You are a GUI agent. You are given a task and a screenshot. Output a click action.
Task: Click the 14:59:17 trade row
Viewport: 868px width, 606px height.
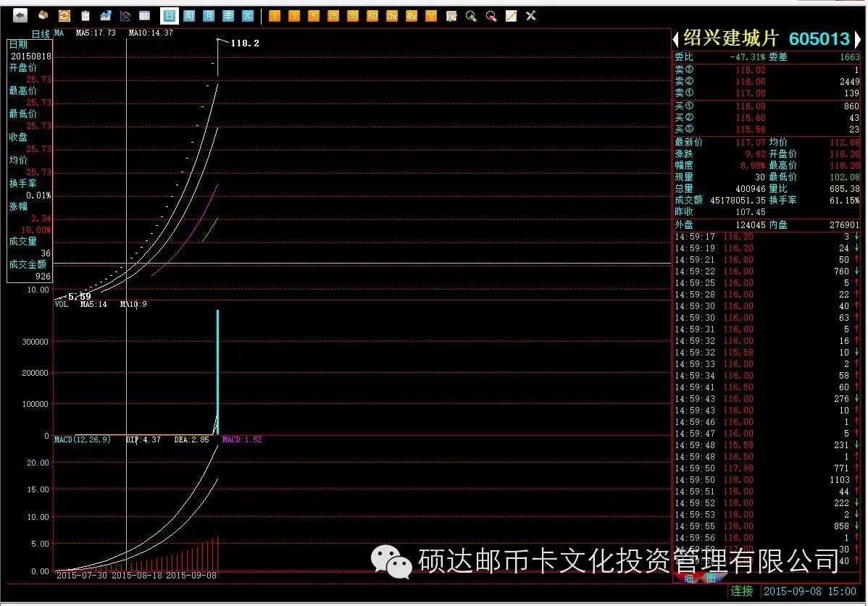coord(766,237)
